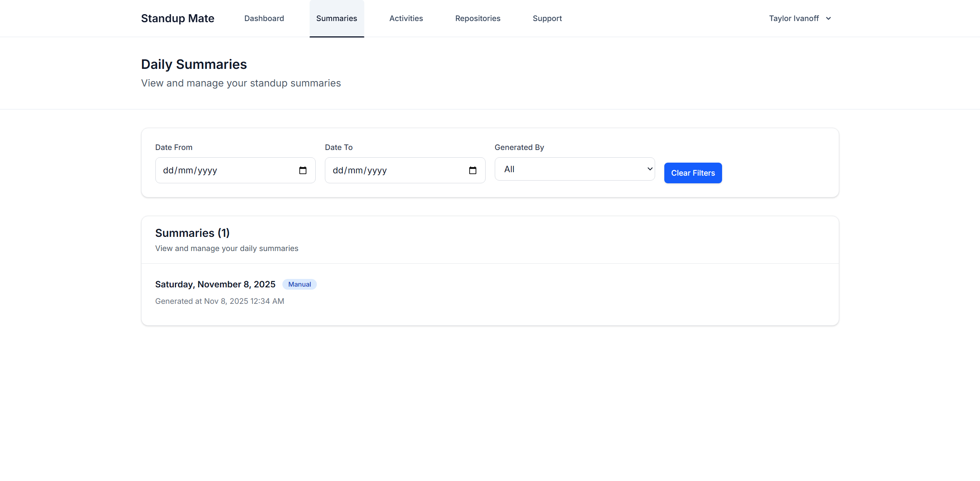Viewport: 980px width, 481px height.
Task: Navigate to the Support tab
Action: pos(547,18)
